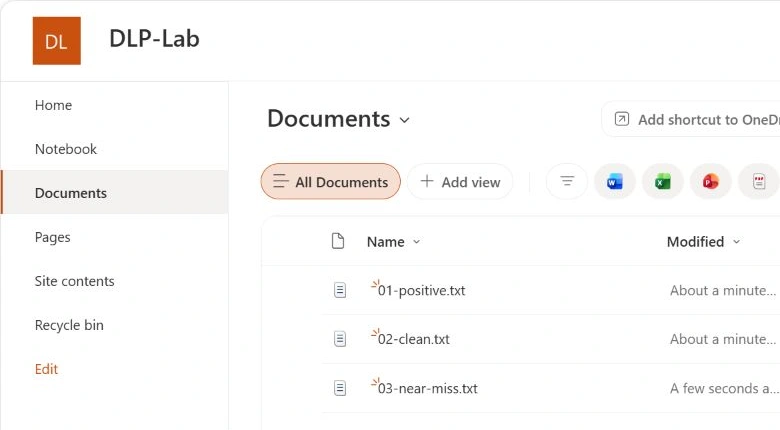Go to Home in the side navigation

pyautogui.click(x=53, y=105)
